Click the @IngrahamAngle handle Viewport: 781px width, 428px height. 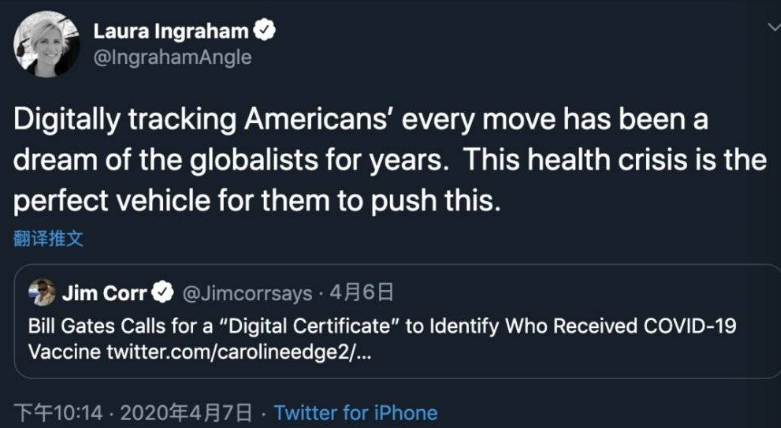coord(172,58)
